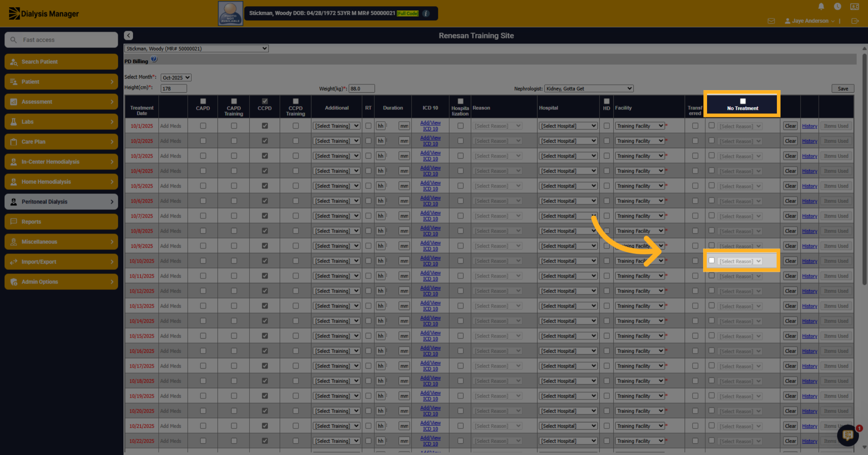
Task: Open Search Patient in sidebar
Action: click(61, 62)
